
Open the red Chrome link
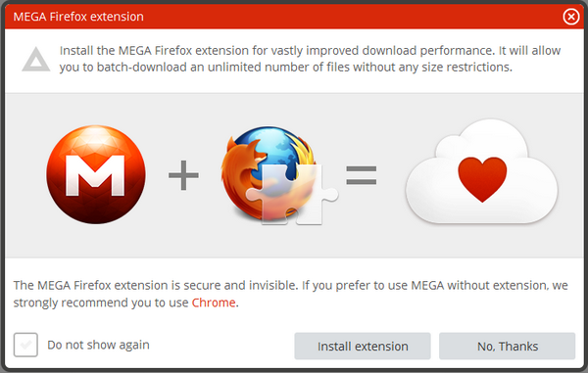[214, 303]
